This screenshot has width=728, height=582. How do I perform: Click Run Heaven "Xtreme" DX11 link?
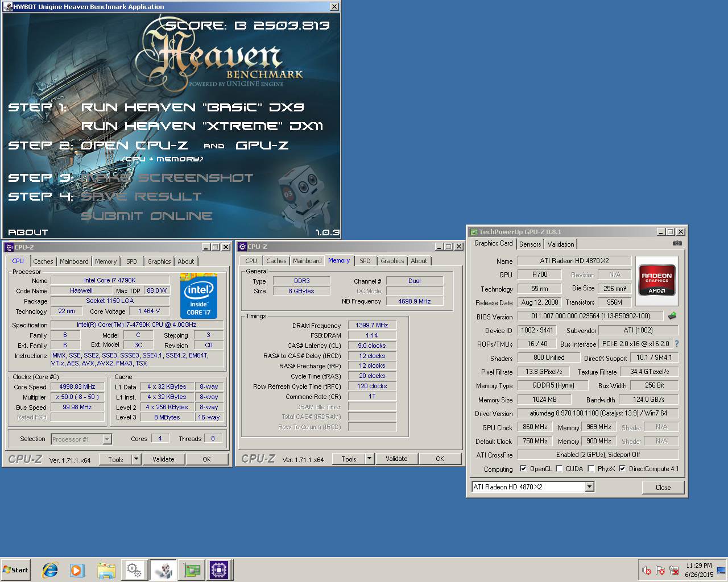click(x=202, y=126)
